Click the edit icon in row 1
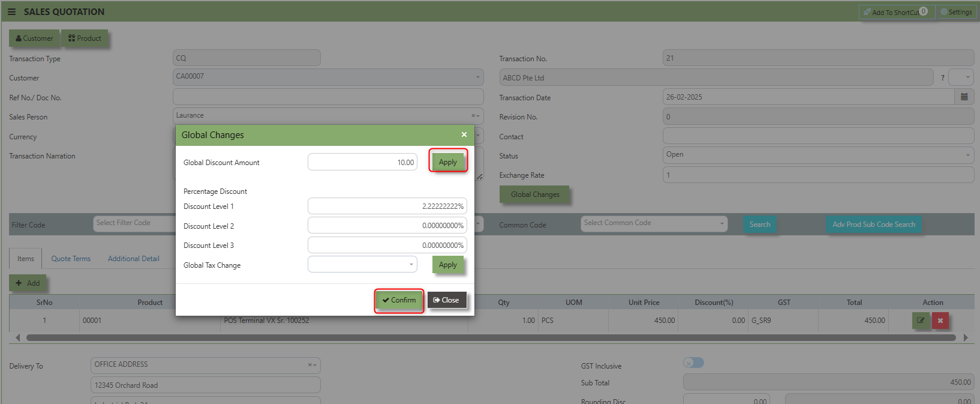The image size is (980, 404). [x=921, y=321]
